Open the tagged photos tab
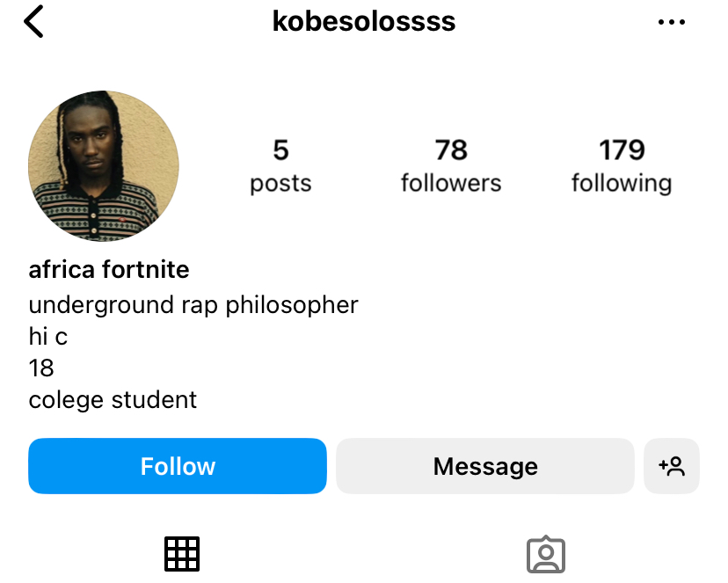The width and height of the screenshot is (728, 583). [545, 555]
